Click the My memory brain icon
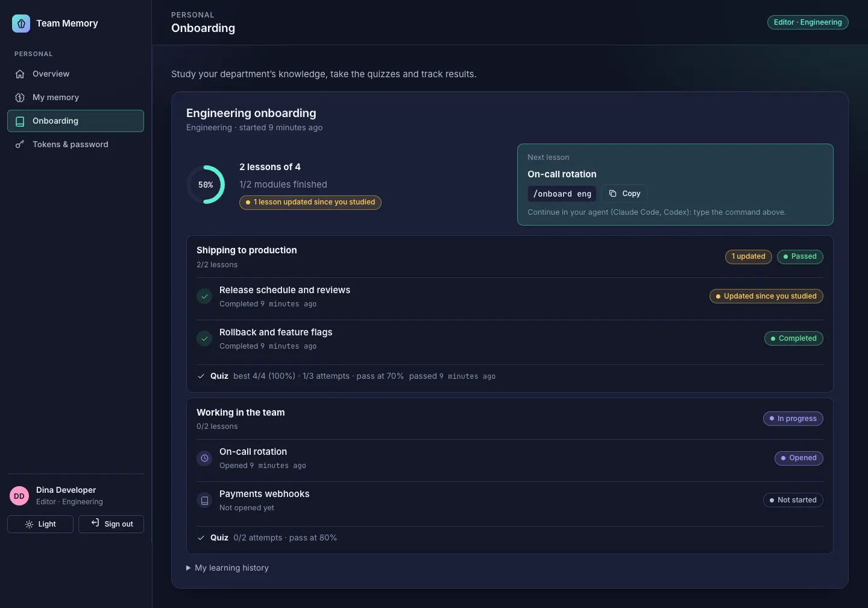Screen dimensions: 868x608 (x=20, y=98)
